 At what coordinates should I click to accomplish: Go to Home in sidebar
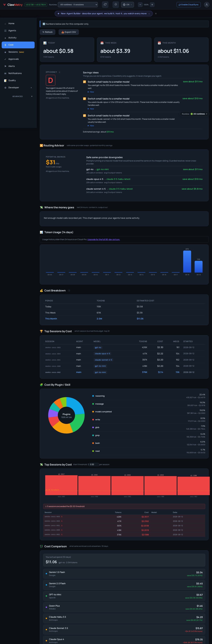18,24
